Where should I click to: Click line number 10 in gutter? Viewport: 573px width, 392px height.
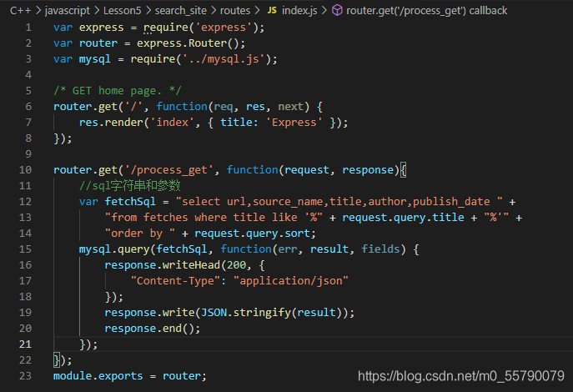pyautogui.click(x=25, y=170)
